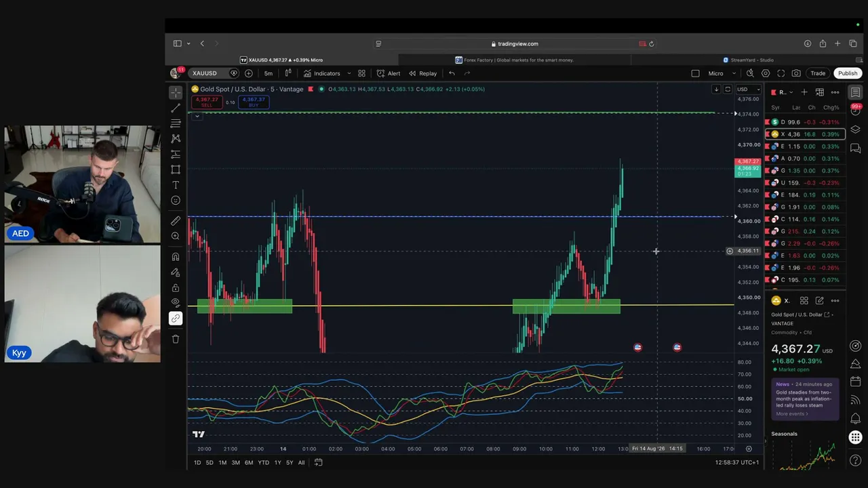
Task: Click the Publish button
Action: click(848, 73)
